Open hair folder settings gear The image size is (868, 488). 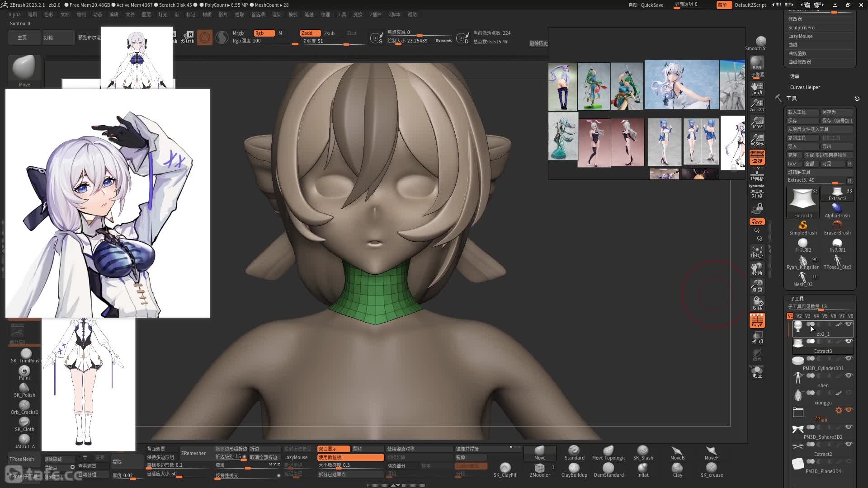pos(839,410)
